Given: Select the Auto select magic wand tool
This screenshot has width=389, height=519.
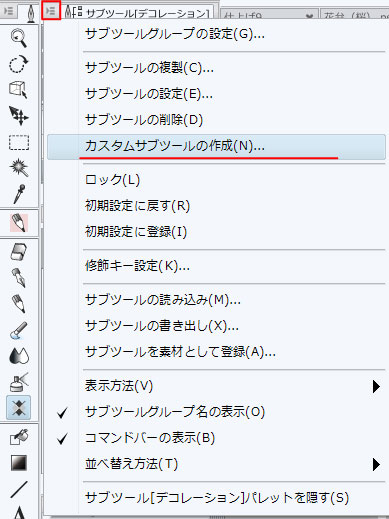Looking at the screenshot, I should tap(19, 167).
